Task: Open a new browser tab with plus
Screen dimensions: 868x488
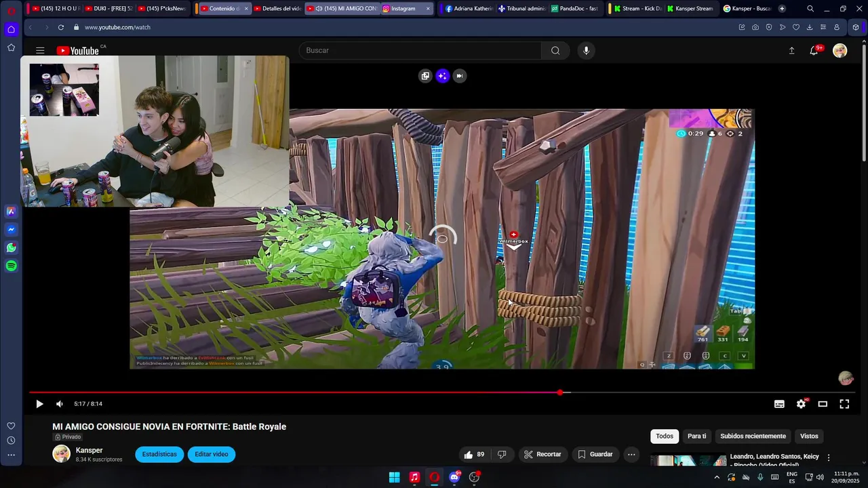Action: click(x=782, y=9)
